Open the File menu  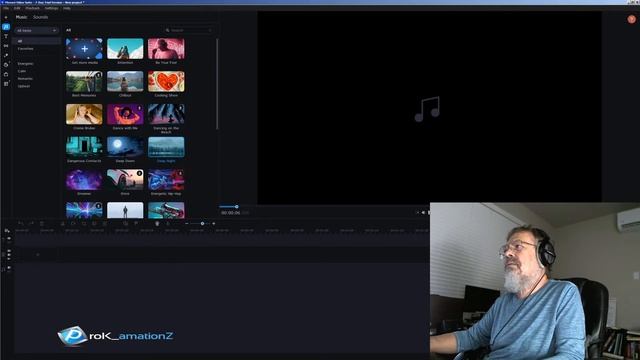(6, 8)
